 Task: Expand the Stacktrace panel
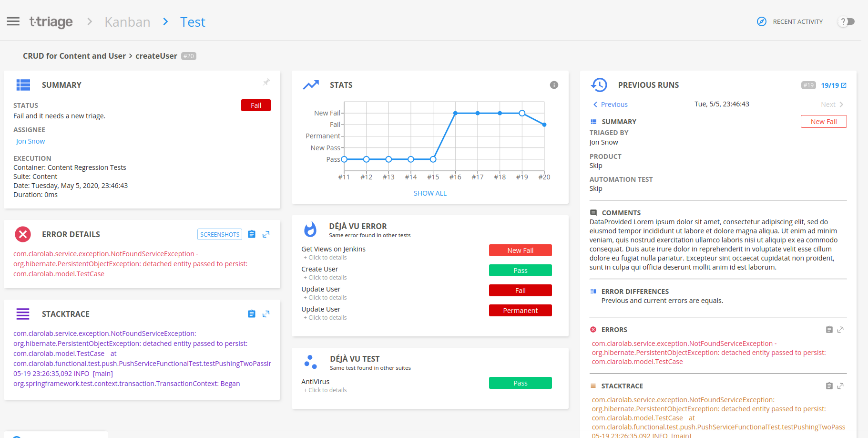pyautogui.click(x=266, y=314)
